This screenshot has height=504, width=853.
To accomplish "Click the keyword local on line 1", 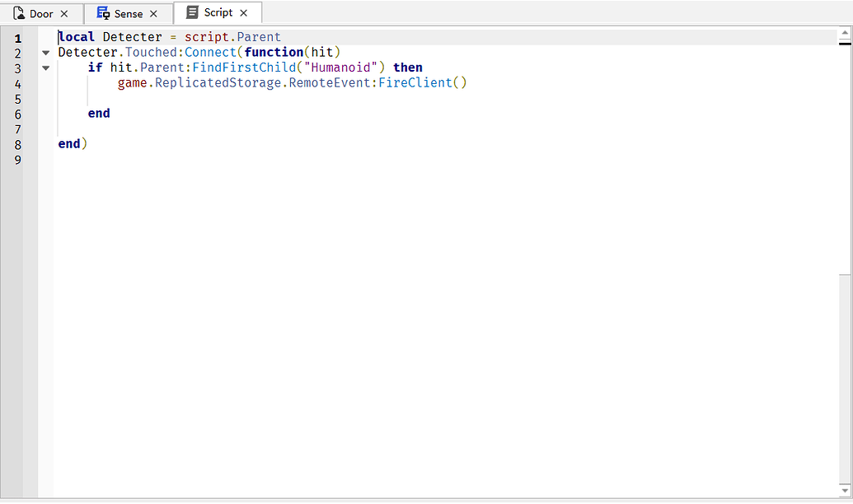I will [76, 36].
